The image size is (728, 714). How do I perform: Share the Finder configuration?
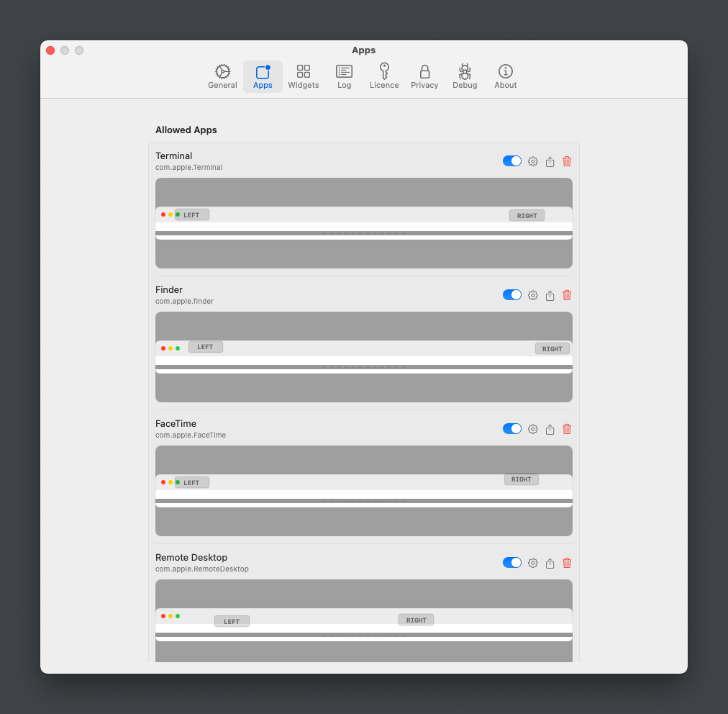[550, 295]
